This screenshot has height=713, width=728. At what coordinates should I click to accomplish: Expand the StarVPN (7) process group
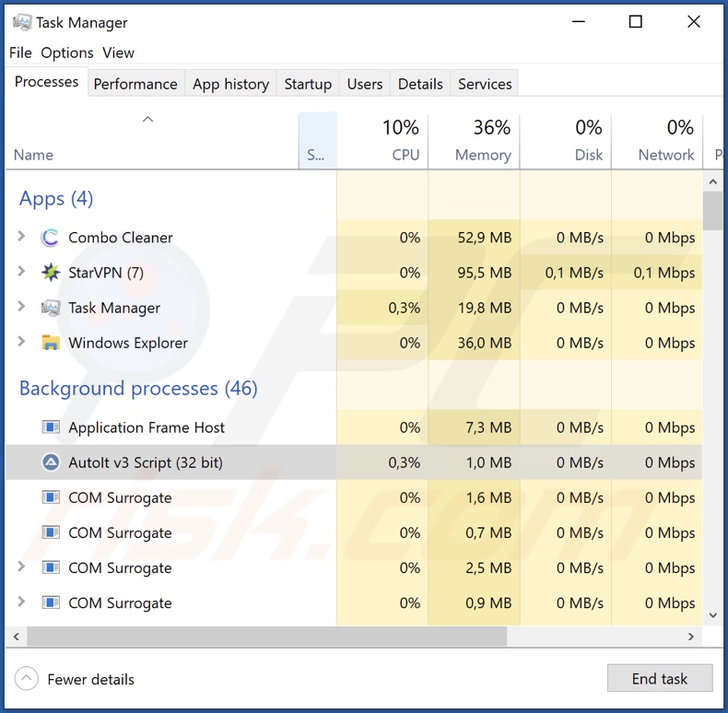(21, 271)
